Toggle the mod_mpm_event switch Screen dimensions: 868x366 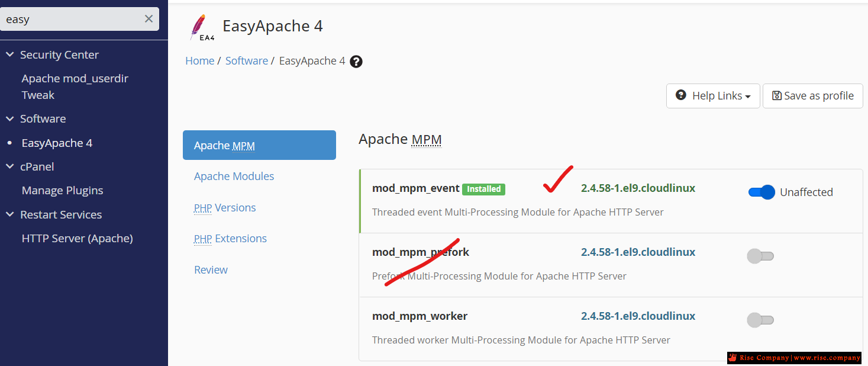coord(761,192)
